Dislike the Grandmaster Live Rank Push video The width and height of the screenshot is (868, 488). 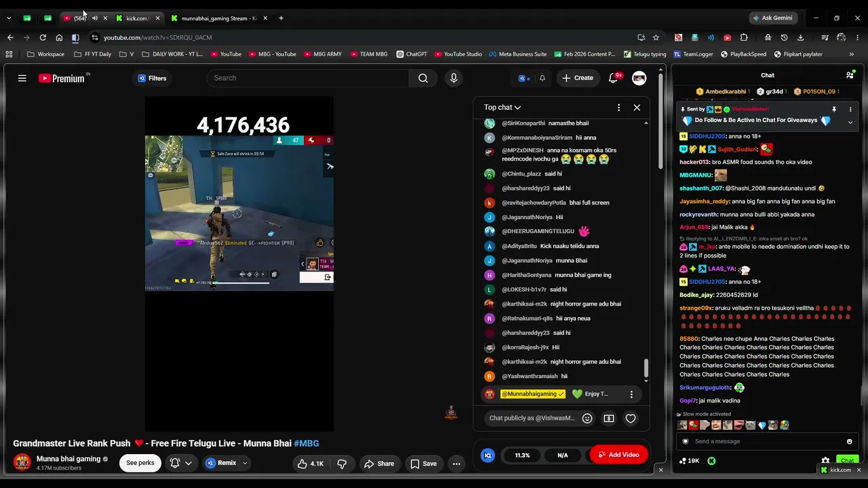[342, 464]
